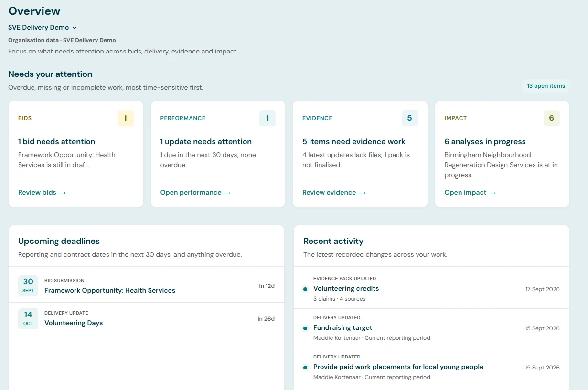Click the 'In 26d' deadline indicator

[x=266, y=319]
